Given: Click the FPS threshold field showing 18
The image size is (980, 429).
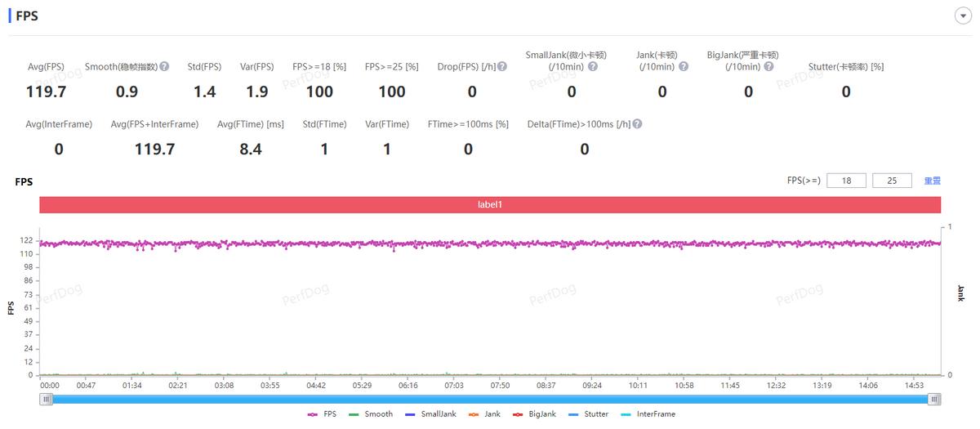Looking at the screenshot, I should tap(846, 181).
